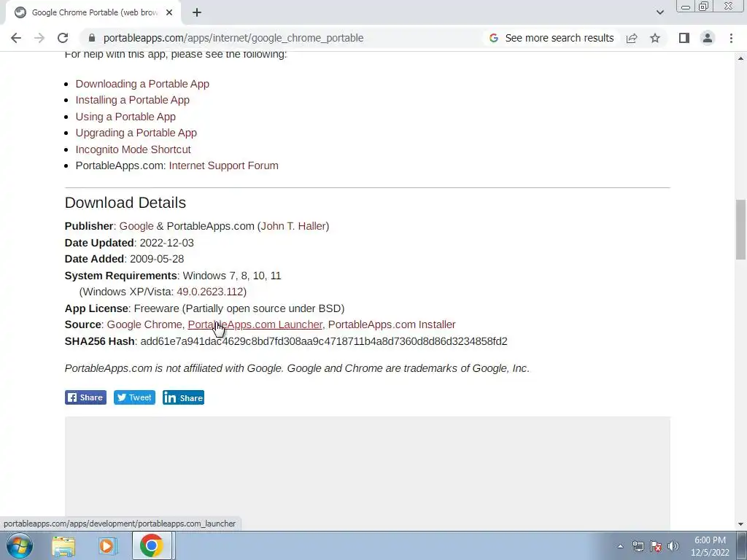Screen dimensions: 747x560
Task: View site information via the lock icon
Action: pos(92,38)
